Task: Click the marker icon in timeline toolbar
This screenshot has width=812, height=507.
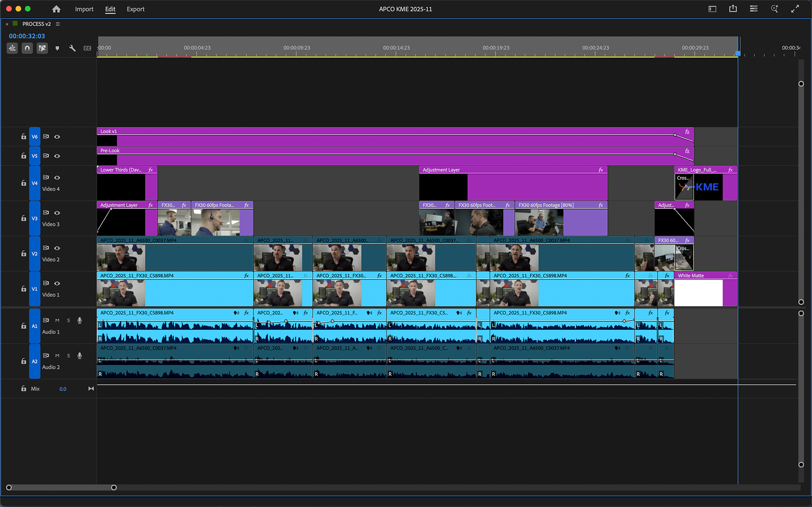Action: (x=58, y=48)
